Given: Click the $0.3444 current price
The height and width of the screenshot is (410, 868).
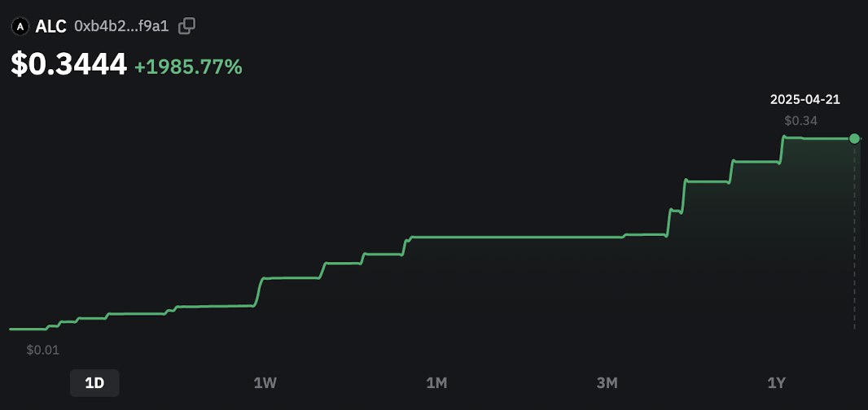Looking at the screenshot, I should pos(69,64).
